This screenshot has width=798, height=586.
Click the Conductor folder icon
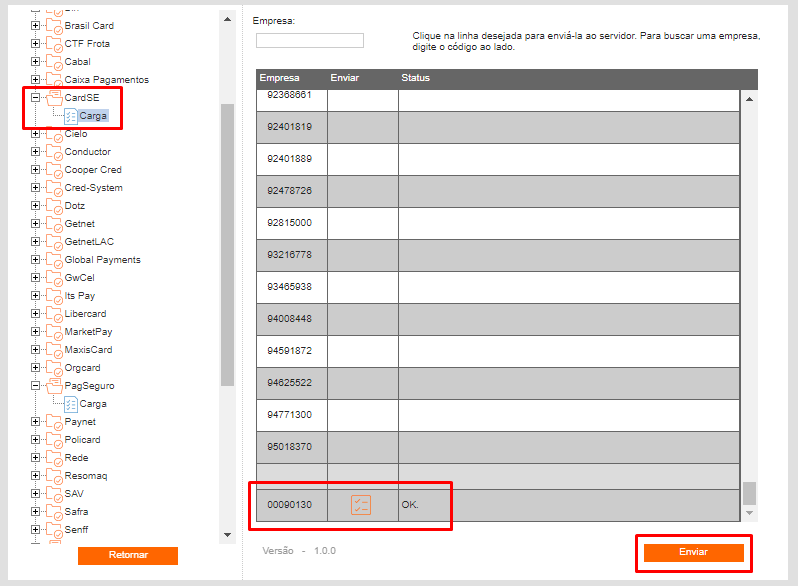point(54,152)
